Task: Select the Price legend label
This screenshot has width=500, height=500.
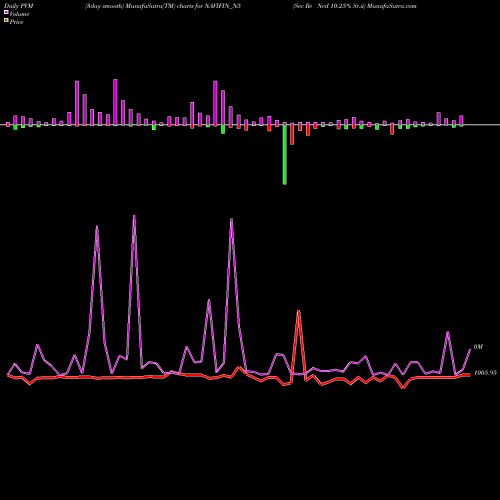Action: 16,22
